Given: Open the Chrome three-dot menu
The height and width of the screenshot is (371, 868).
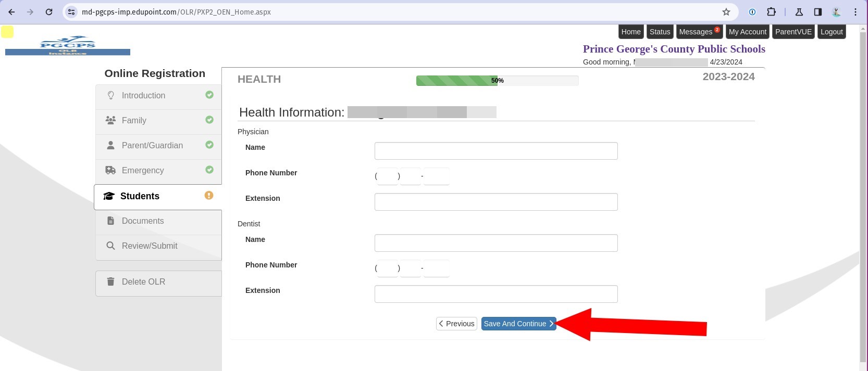Looking at the screenshot, I should pos(855,12).
